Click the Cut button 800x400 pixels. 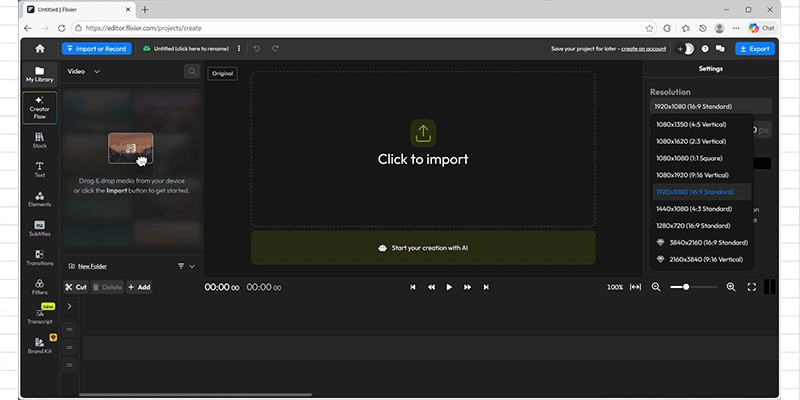coord(76,287)
